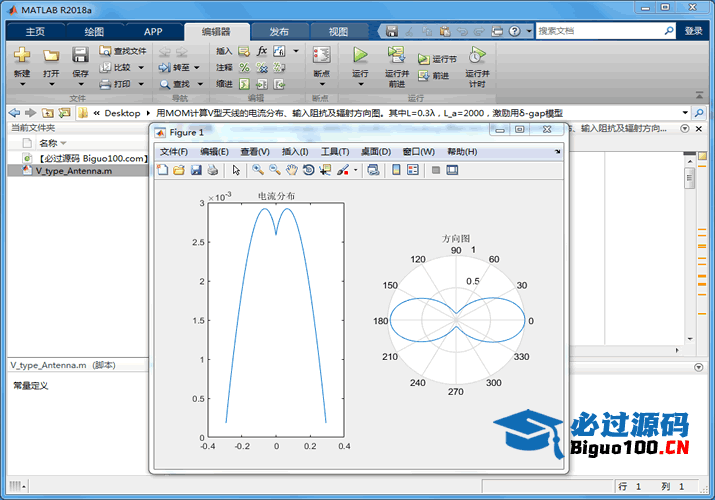Open the 比较 dropdown arrow

point(141,67)
